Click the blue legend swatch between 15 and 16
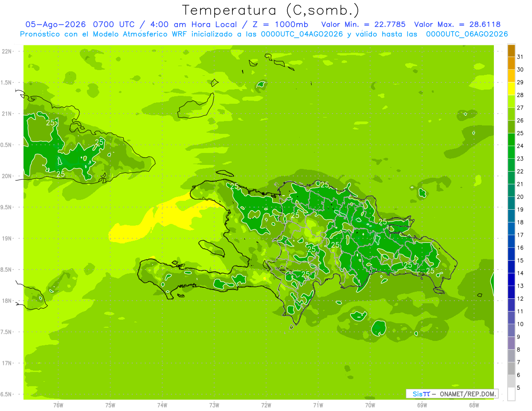This screenshot has width=532, height=411. [511, 254]
